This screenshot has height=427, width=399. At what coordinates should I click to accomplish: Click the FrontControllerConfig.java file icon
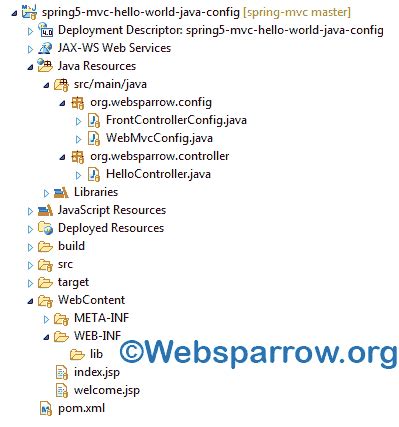tap(94, 121)
